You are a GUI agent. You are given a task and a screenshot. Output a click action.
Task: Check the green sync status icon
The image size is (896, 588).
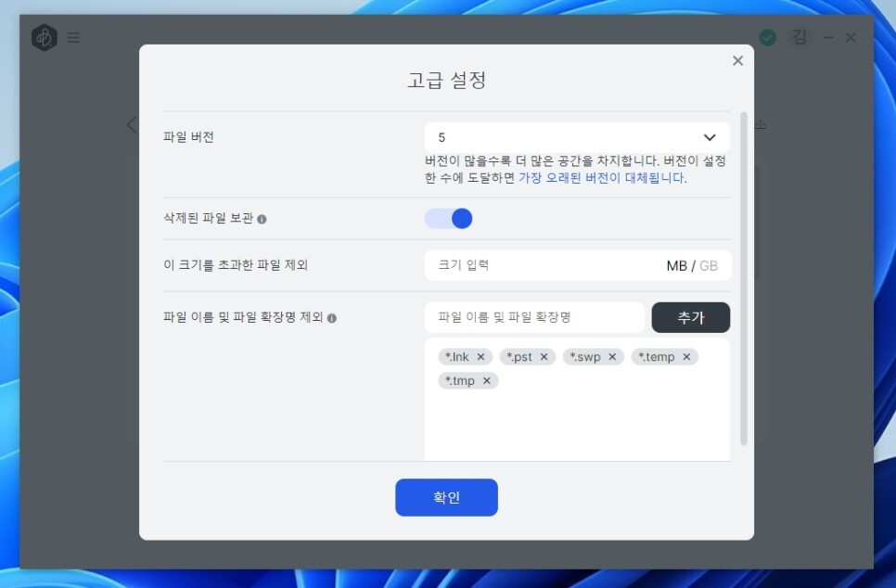coord(767,38)
